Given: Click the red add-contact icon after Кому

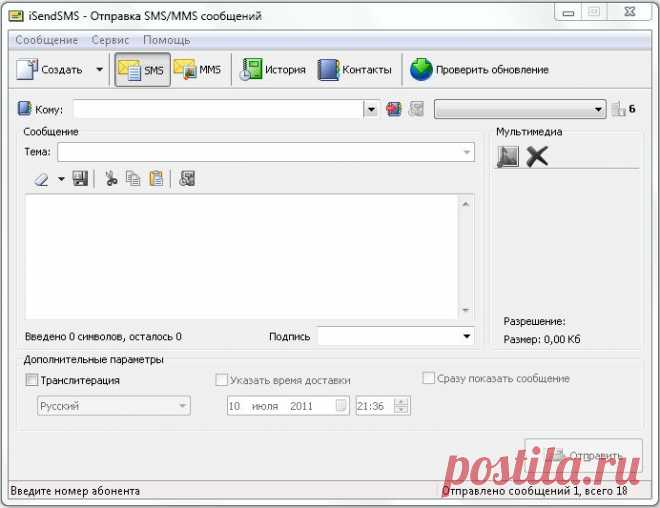Looking at the screenshot, I should (x=394, y=109).
